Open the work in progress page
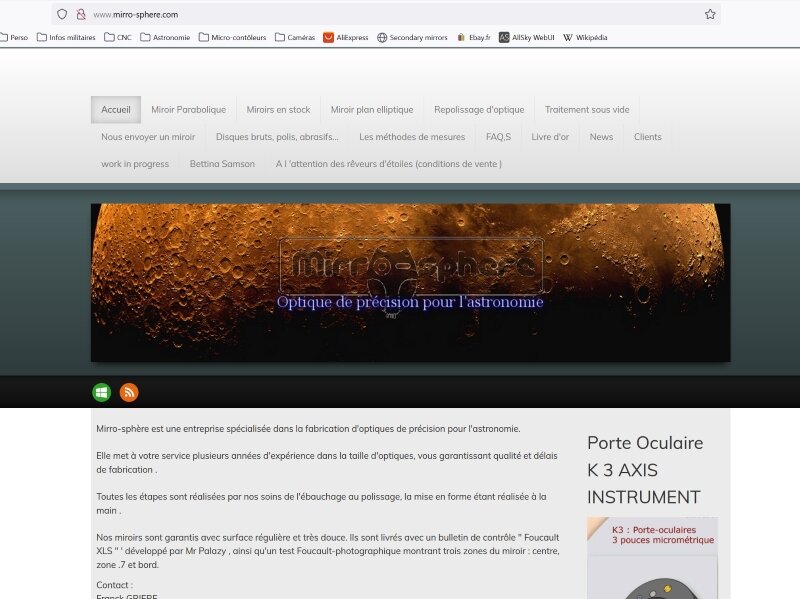The width and height of the screenshot is (800, 599). click(135, 164)
